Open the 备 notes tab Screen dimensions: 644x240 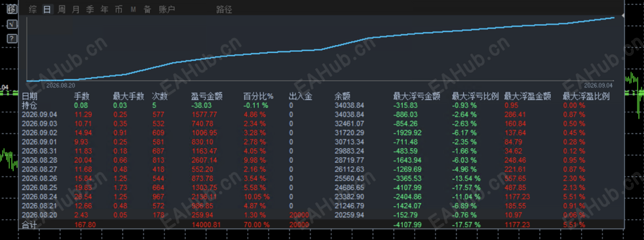(147, 9)
